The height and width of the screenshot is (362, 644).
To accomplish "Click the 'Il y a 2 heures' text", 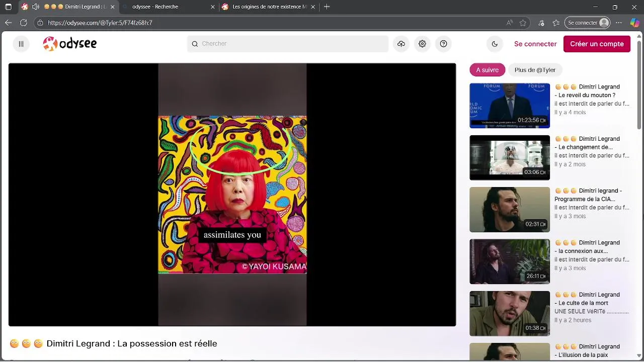I will (x=573, y=320).
